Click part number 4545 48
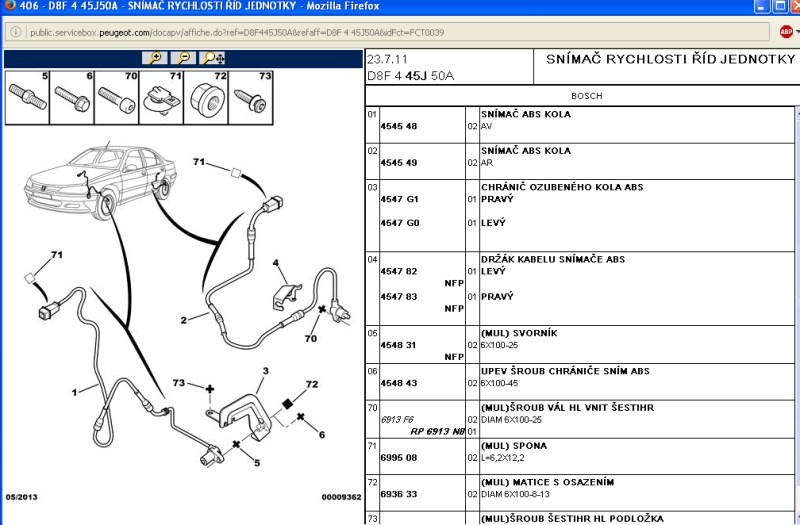Screen dimensions: 800x525 (x=398, y=126)
